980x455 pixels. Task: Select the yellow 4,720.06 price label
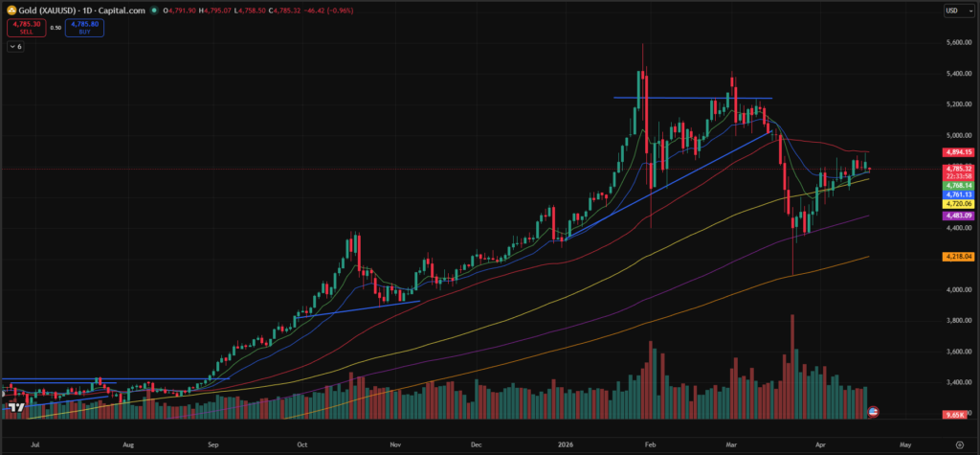(958, 204)
